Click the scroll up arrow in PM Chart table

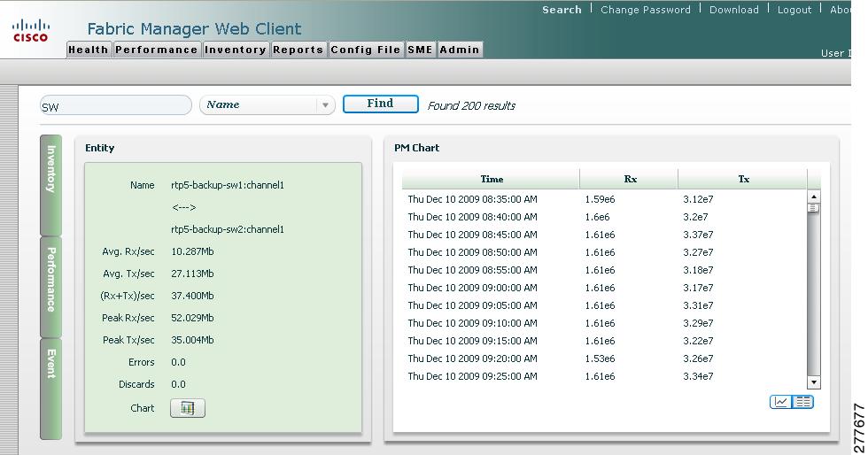813,197
